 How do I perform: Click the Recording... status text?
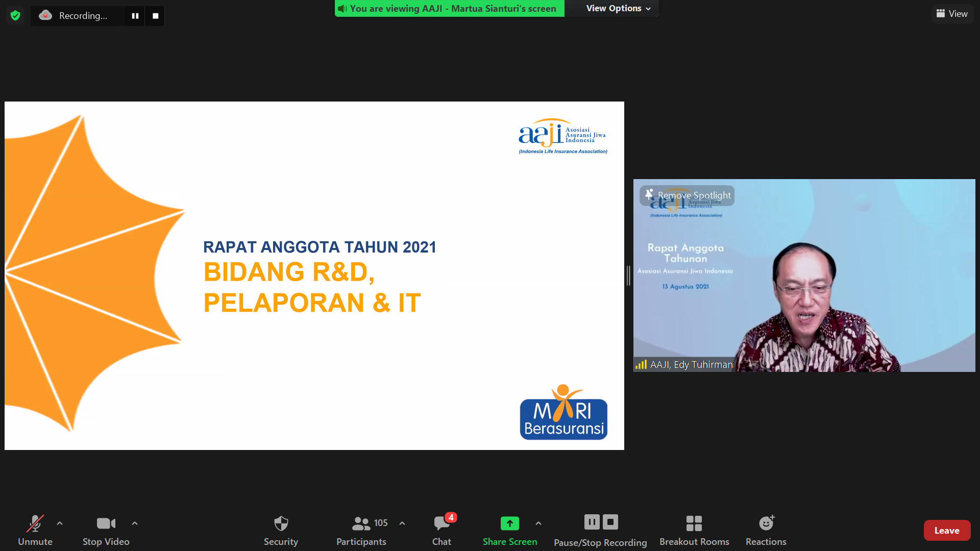[x=83, y=16]
